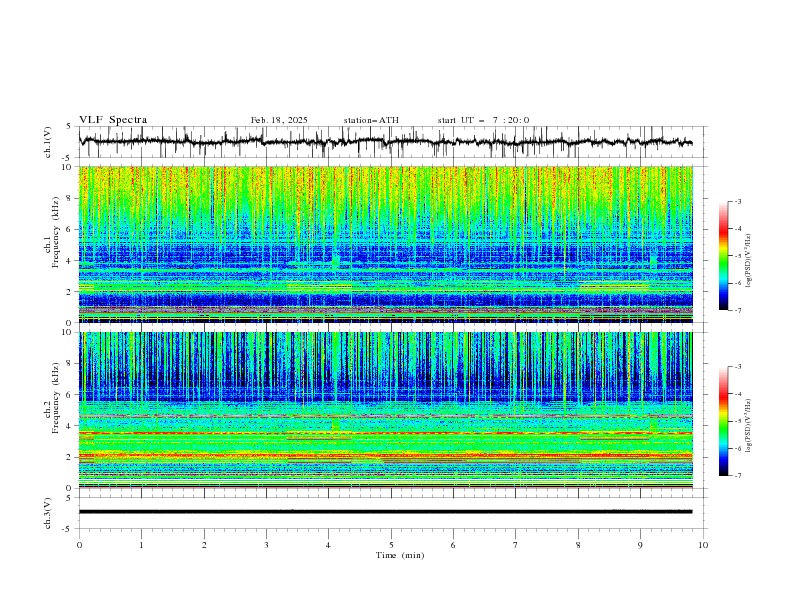Click the 'Time (min)' axis label

(x=400, y=555)
